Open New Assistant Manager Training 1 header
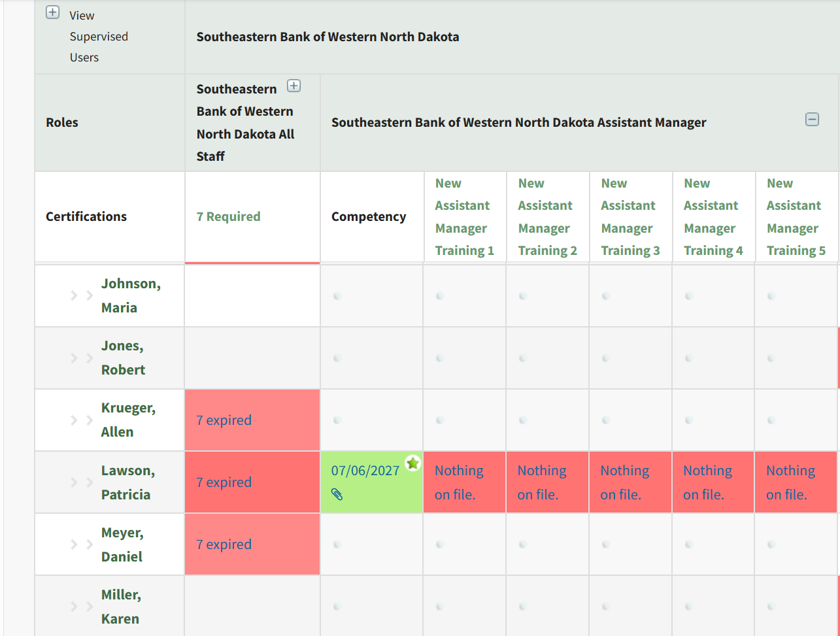This screenshot has height=636, width=840. [x=464, y=217]
